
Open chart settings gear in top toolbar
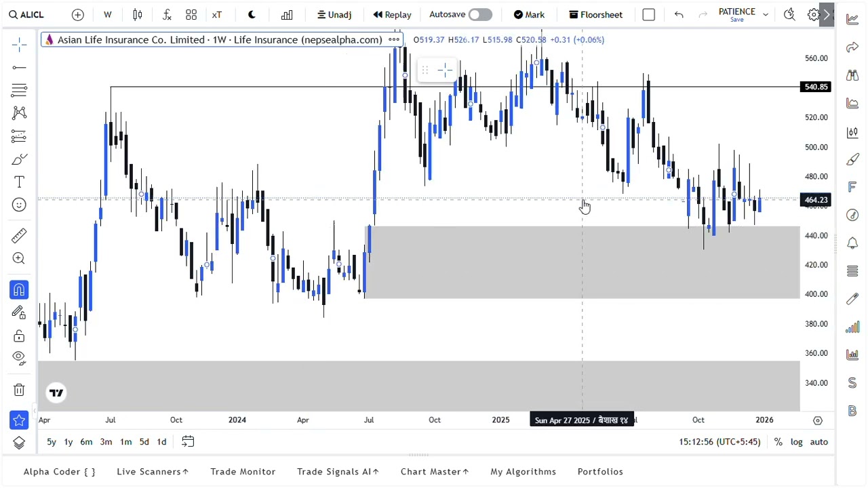tap(814, 14)
